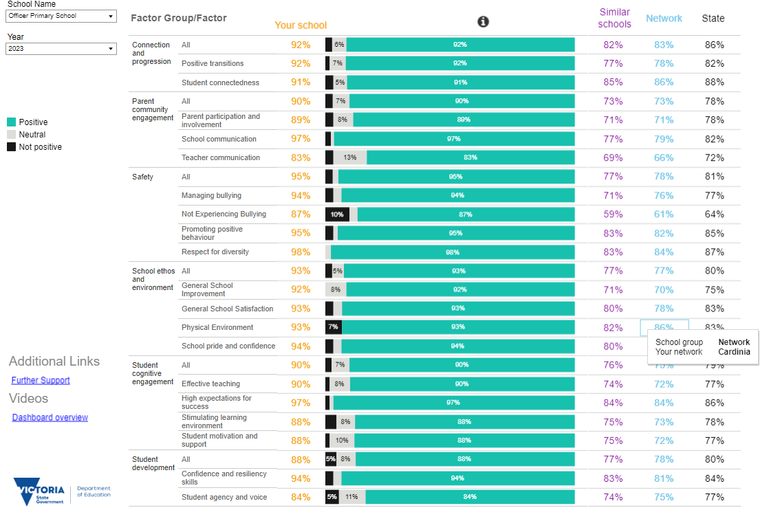
Task: Click the Similar schools column header
Action: click(614, 19)
